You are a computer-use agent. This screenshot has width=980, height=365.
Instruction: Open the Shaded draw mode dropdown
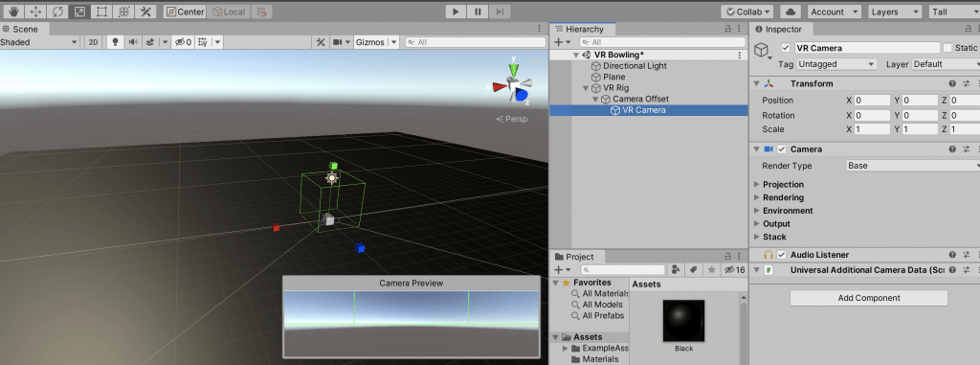point(39,42)
